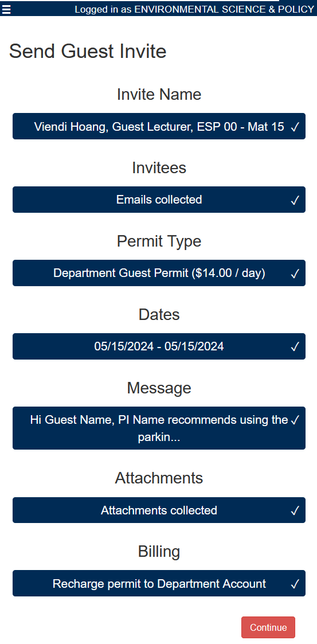Click the red Continue button
The height and width of the screenshot is (644, 317).
(268, 627)
